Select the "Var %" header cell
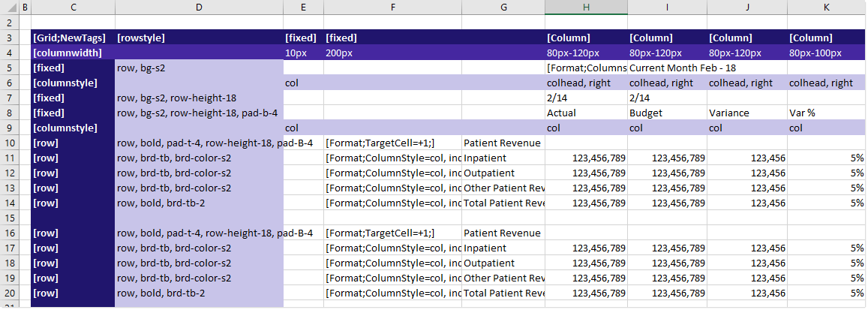 (x=826, y=113)
